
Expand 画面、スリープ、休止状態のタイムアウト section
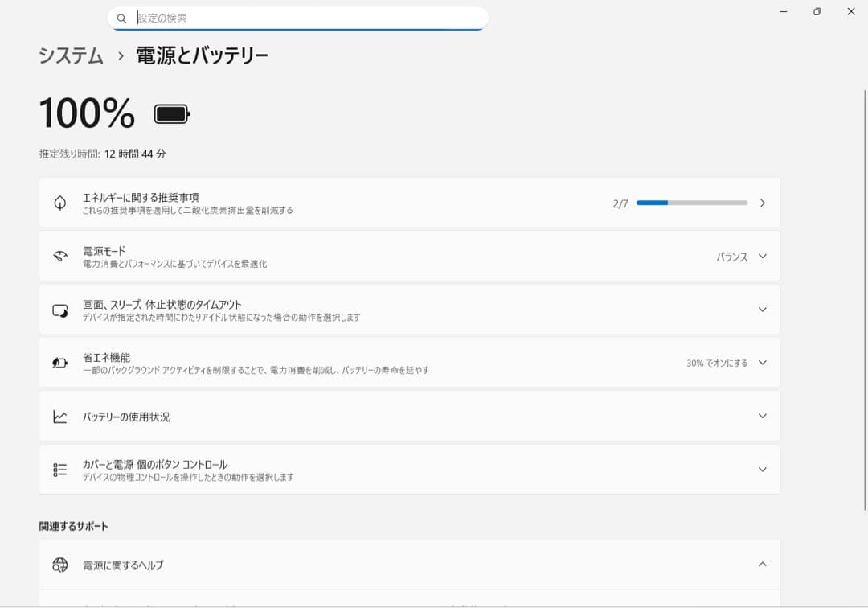(x=761, y=309)
